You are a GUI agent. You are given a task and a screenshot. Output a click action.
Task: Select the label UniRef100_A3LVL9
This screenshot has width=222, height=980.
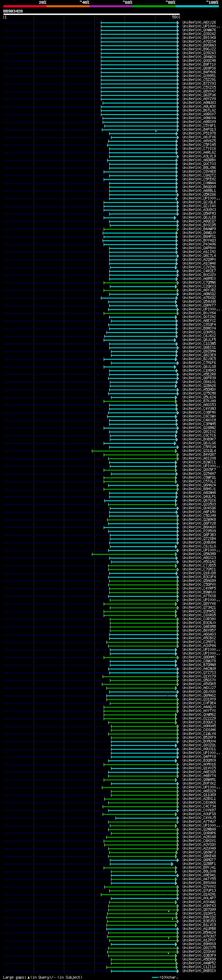(199, 156)
